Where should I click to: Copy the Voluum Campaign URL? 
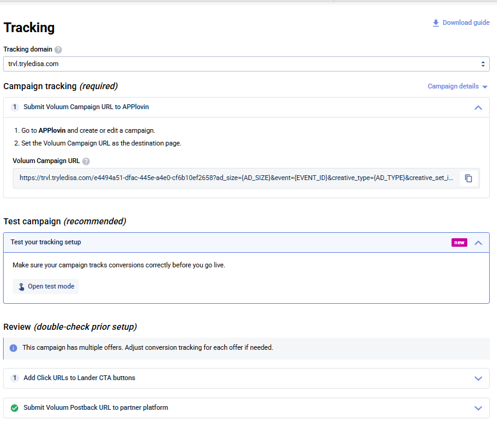tap(468, 178)
